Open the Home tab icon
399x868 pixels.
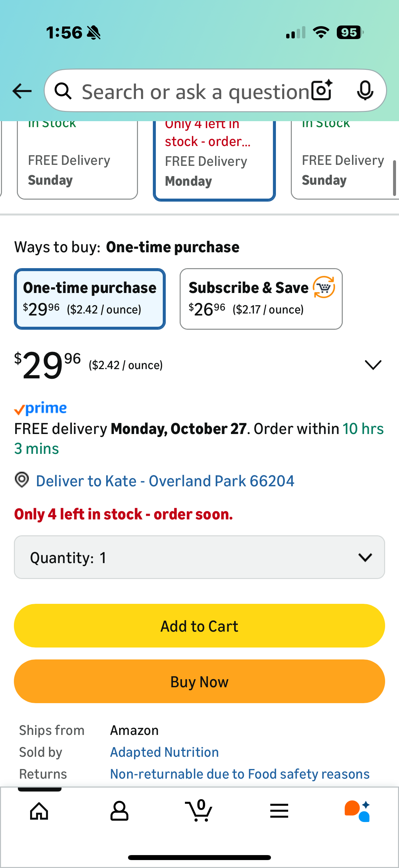[x=39, y=811]
